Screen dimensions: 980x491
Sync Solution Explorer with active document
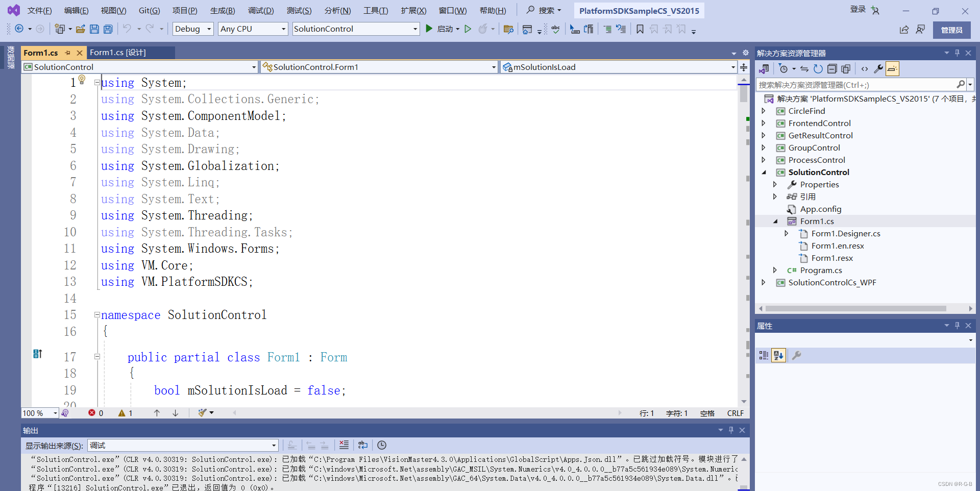coord(805,68)
